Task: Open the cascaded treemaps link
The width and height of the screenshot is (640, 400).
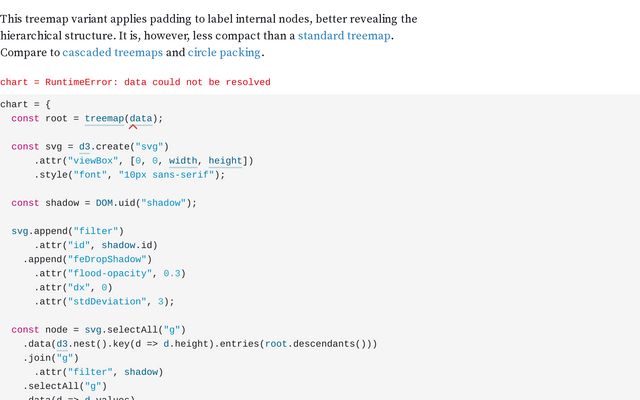Action: coord(113,53)
